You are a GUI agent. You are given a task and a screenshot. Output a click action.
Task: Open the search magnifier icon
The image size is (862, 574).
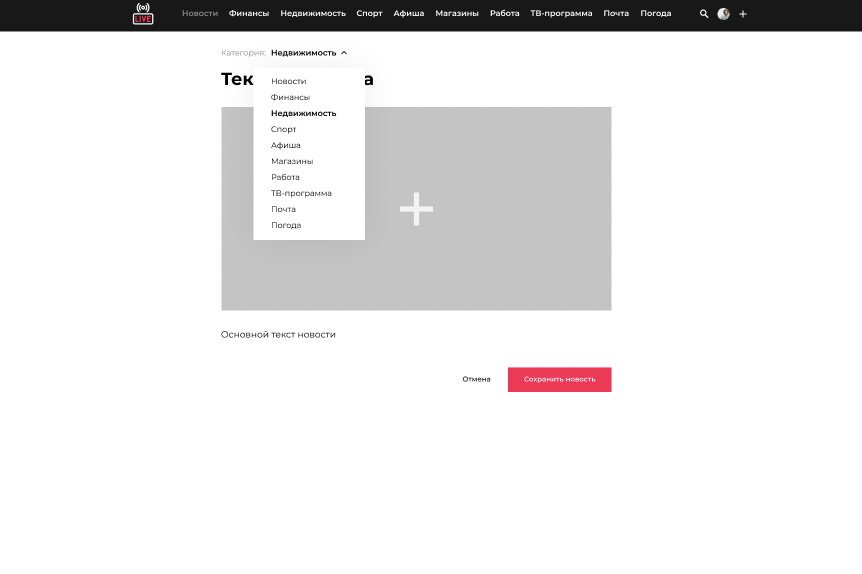coord(704,14)
